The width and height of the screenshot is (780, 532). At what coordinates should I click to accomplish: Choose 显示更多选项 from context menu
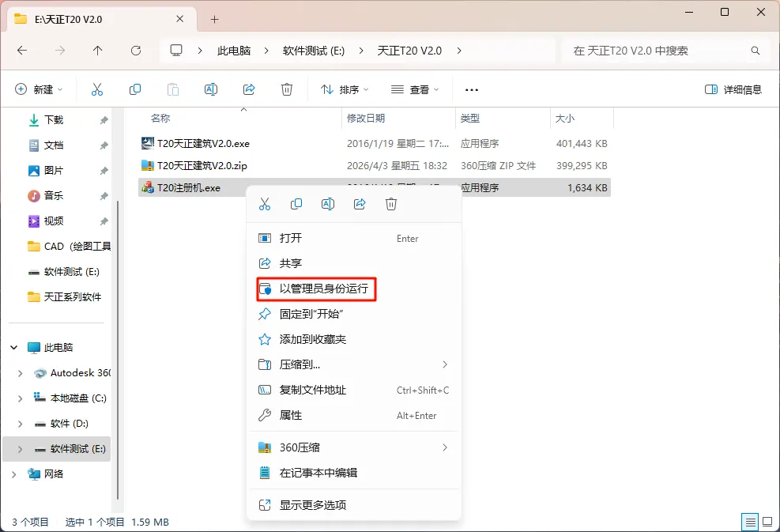[354, 505]
